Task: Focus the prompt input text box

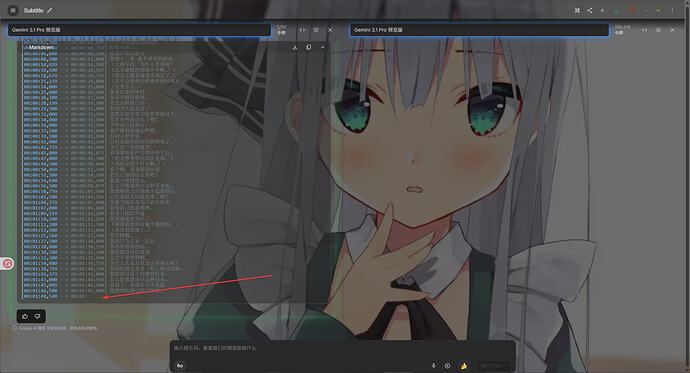Action: tap(342, 348)
